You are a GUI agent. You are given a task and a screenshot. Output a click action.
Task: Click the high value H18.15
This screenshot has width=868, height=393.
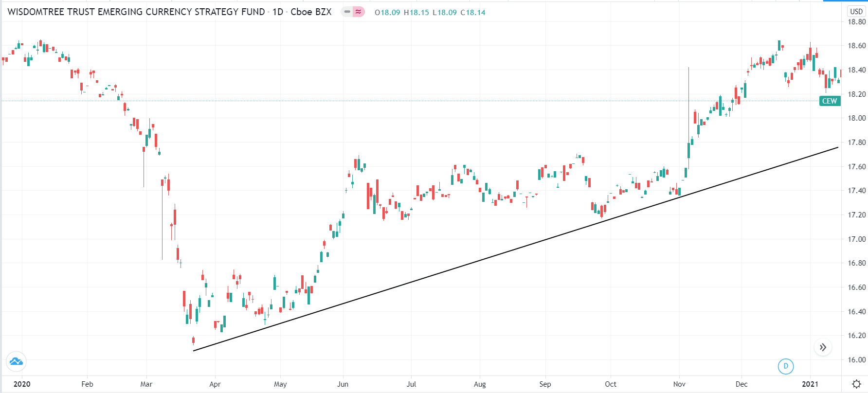[416, 13]
